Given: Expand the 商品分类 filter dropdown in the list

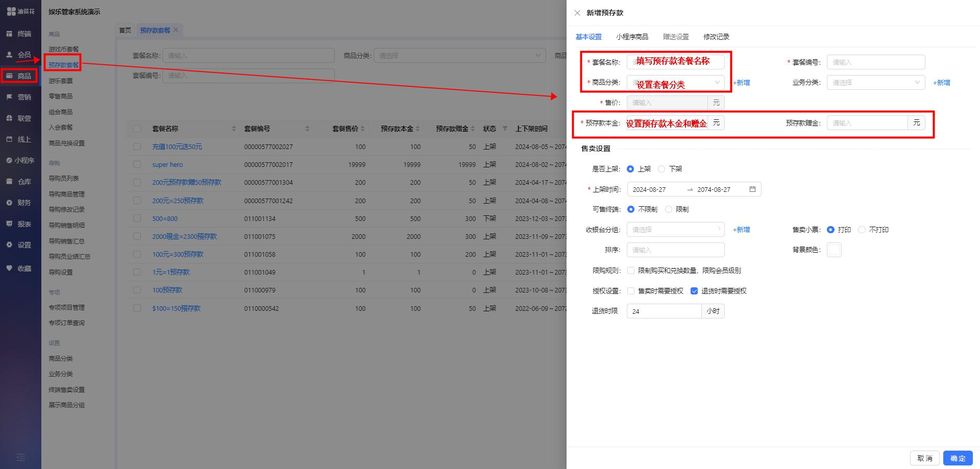Looking at the screenshot, I should 459,56.
